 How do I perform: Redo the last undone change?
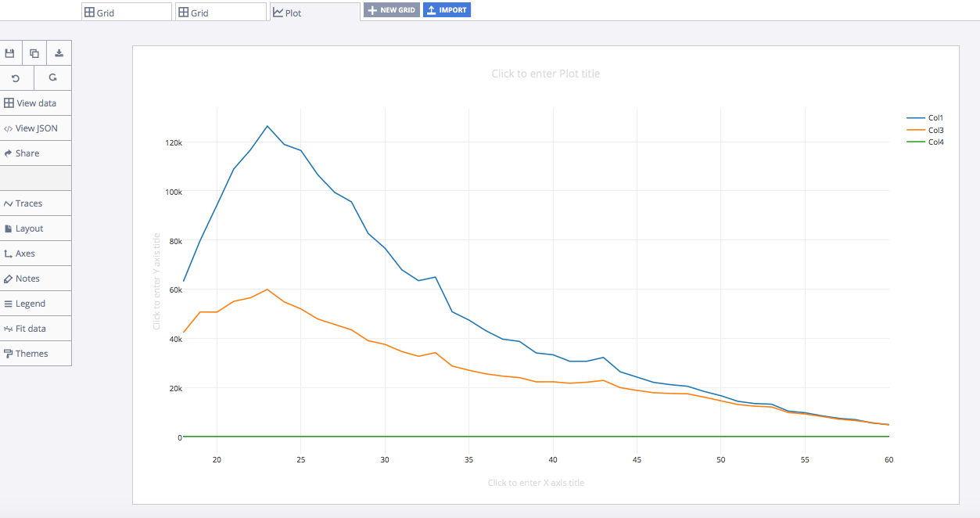click(52, 78)
